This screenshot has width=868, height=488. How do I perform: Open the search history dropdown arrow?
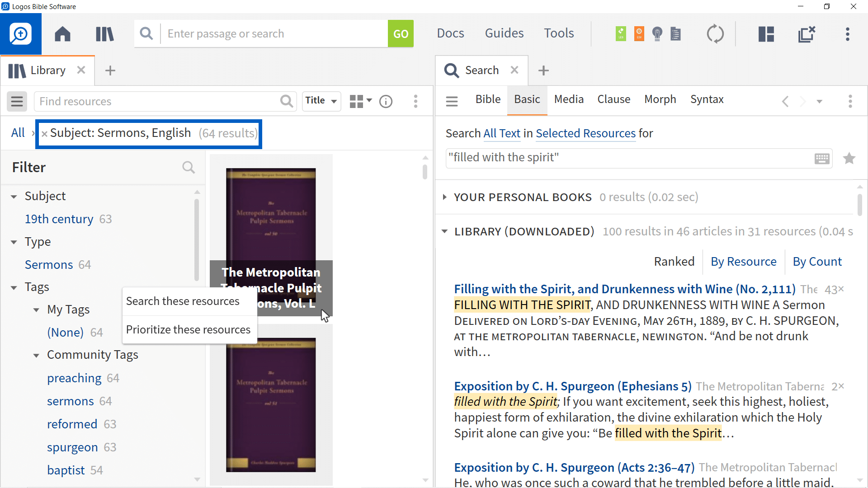tap(819, 102)
